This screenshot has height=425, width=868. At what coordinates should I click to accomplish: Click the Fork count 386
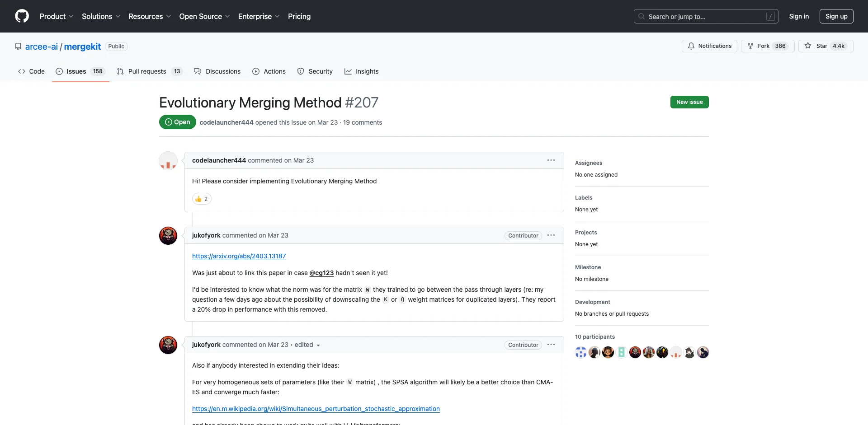coord(780,46)
